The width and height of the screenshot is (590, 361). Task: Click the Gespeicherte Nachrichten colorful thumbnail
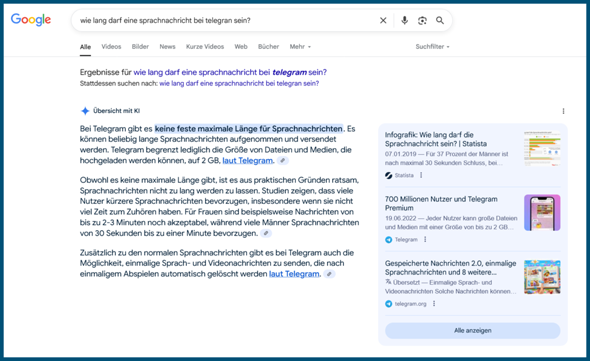pyautogui.click(x=542, y=277)
